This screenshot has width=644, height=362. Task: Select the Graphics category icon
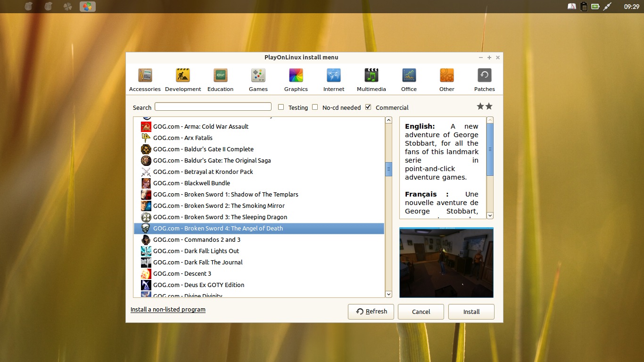point(296,75)
